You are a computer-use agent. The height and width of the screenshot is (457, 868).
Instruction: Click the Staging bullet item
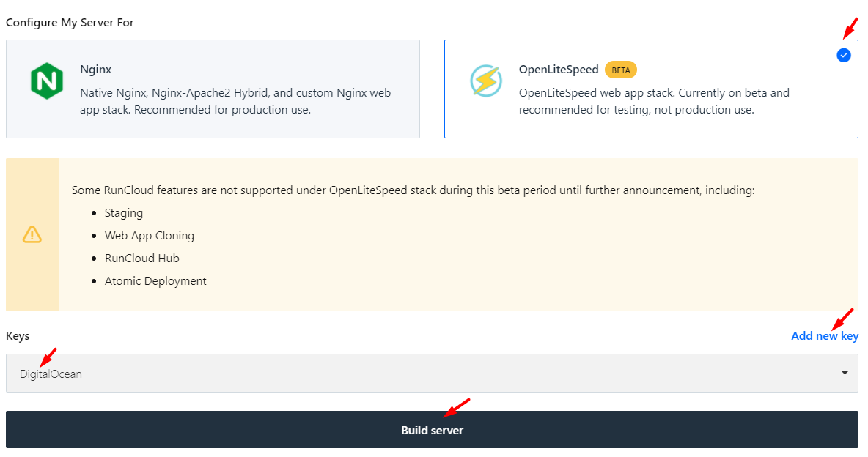tap(124, 213)
